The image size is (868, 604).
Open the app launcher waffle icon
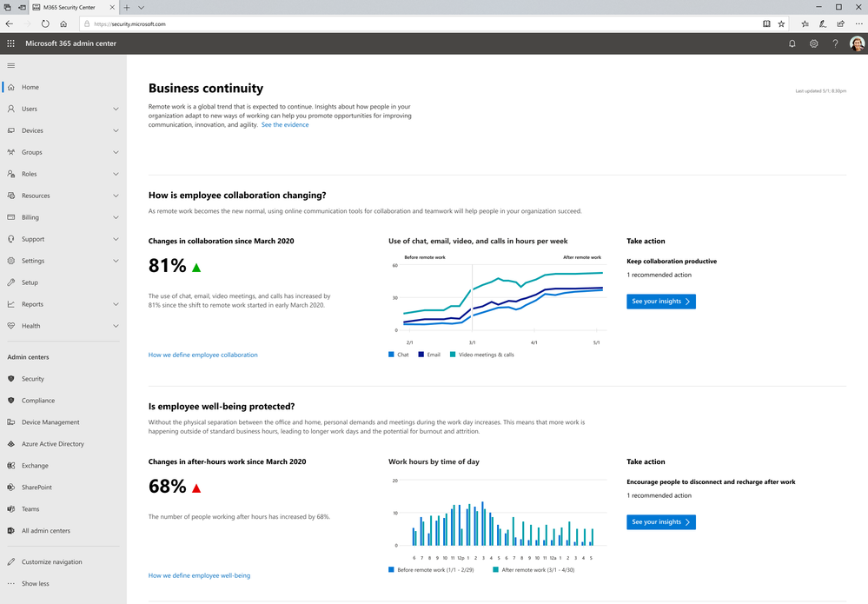click(x=10, y=43)
